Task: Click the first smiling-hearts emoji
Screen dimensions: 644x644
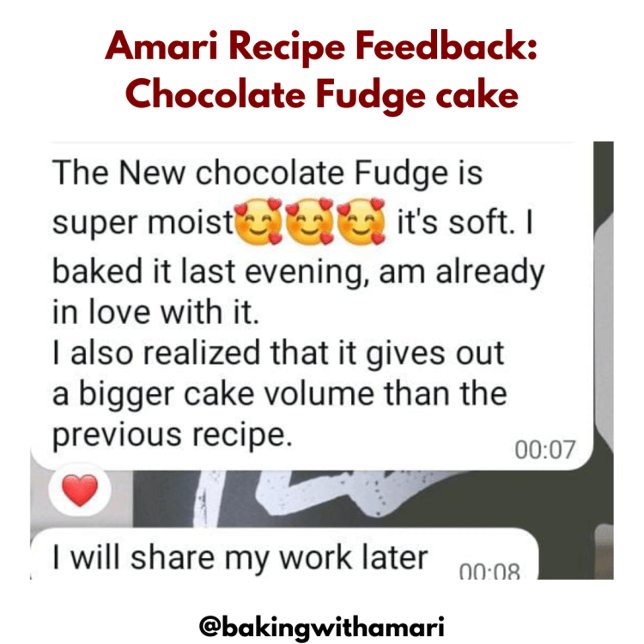Action: coord(258,222)
